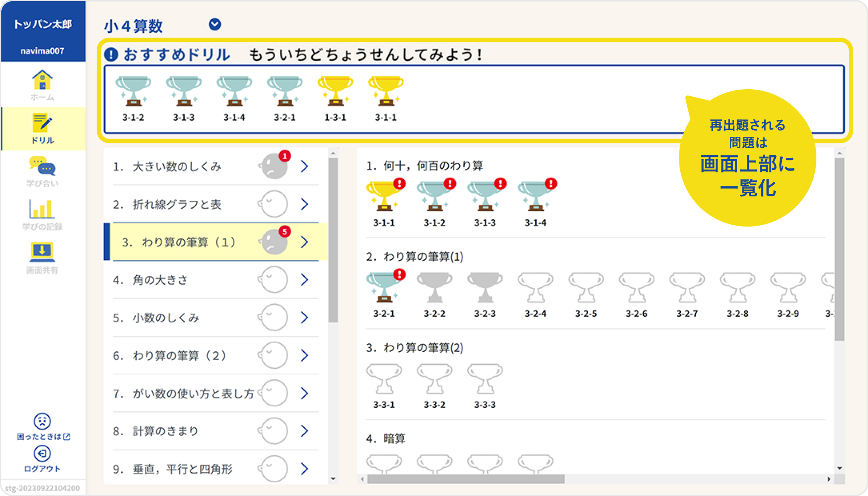Select unit 6. わり算の筆算(2)

pos(216,355)
